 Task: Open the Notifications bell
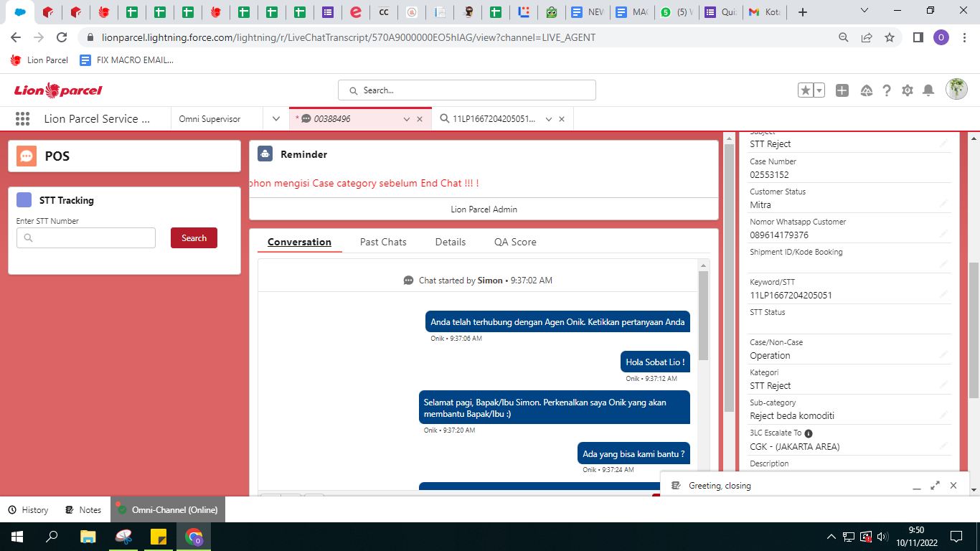coord(928,90)
